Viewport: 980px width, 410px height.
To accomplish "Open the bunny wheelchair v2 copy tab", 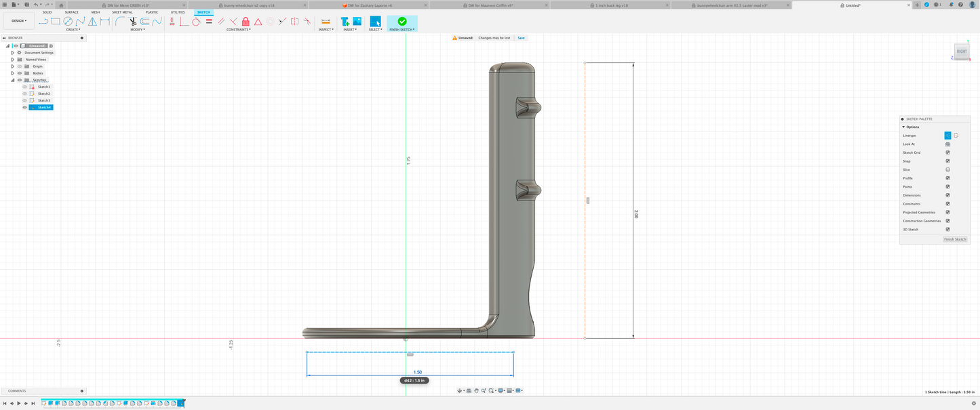I will [249, 5].
